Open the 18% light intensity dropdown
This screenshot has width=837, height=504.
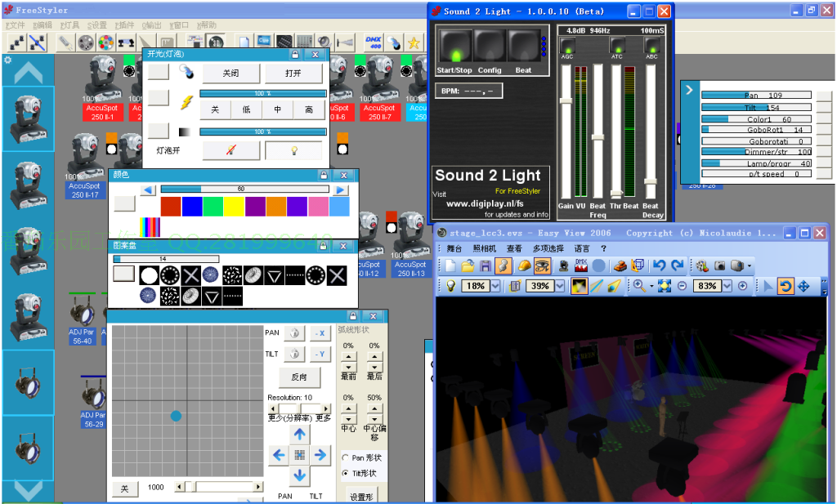tap(495, 286)
